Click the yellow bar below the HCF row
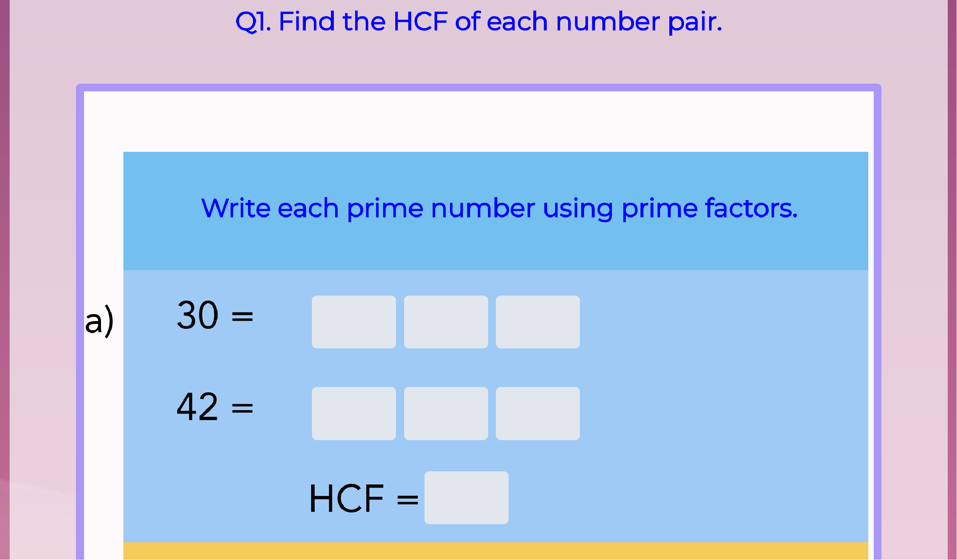This screenshot has height=560, width=957. pos(495,551)
